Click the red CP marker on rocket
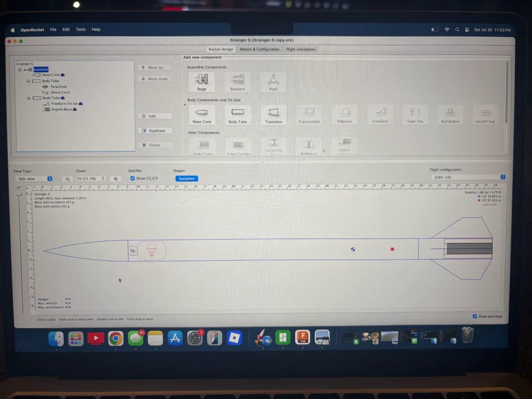This screenshot has width=532, height=399. [x=392, y=250]
